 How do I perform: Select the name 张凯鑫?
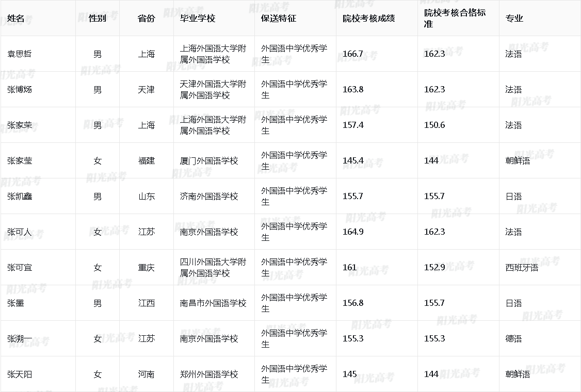(x=19, y=196)
